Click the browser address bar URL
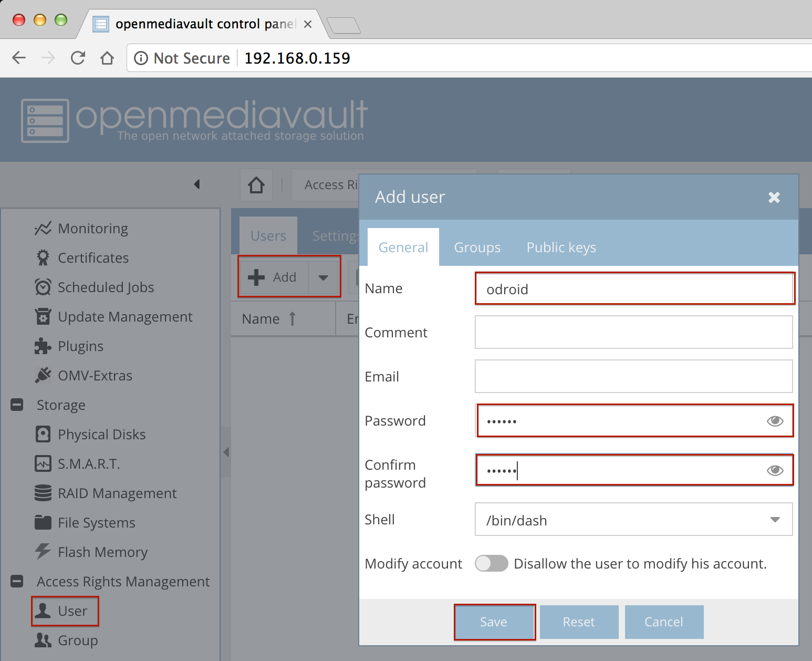 click(x=297, y=58)
